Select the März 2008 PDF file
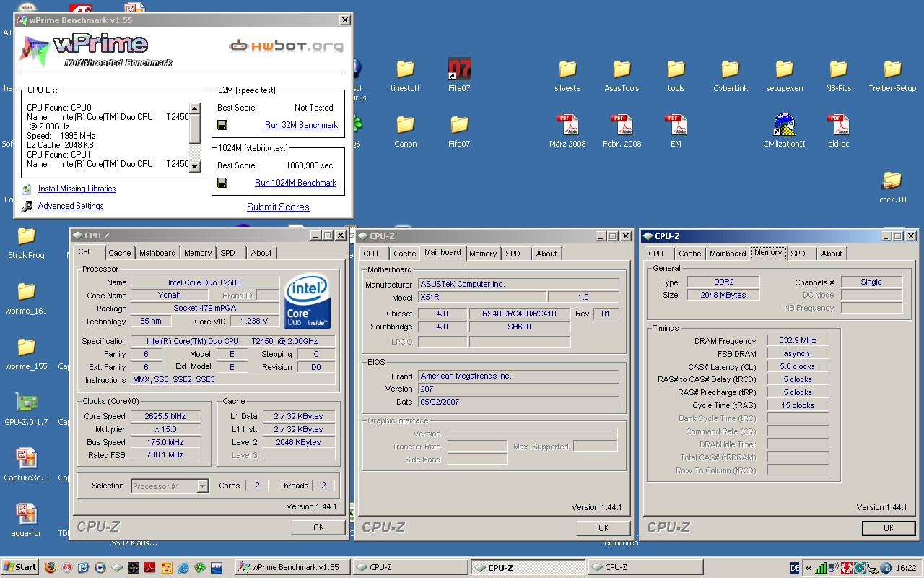Image resolution: width=924 pixels, height=578 pixels. coord(567,131)
